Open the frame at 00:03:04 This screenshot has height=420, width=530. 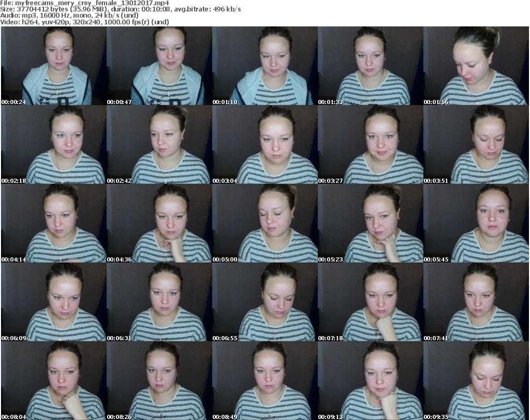pos(264,144)
